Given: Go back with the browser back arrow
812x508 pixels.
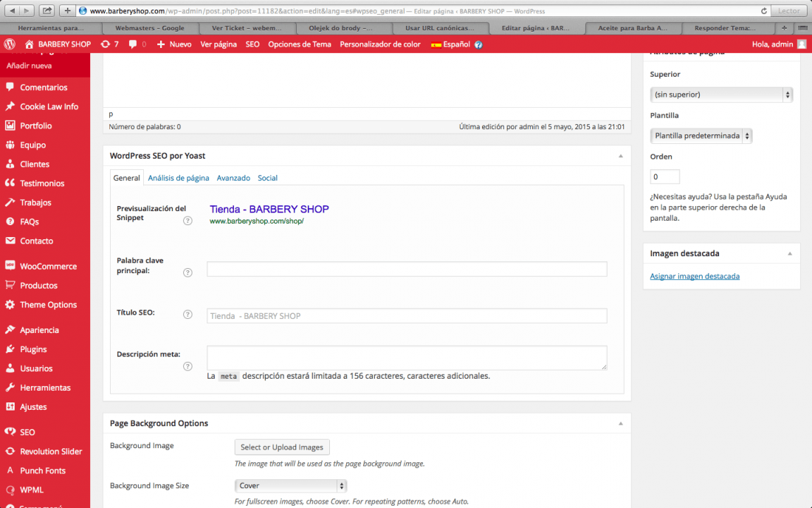Looking at the screenshot, I should (x=12, y=10).
